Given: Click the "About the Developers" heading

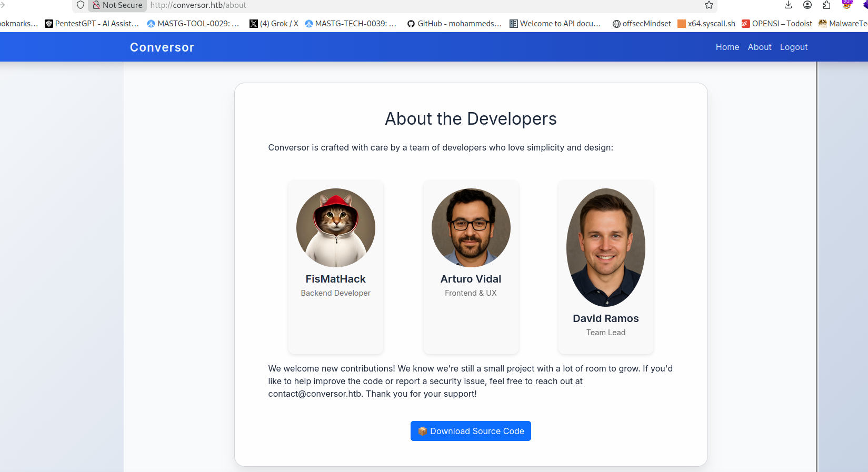Looking at the screenshot, I should (x=471, y=119).
